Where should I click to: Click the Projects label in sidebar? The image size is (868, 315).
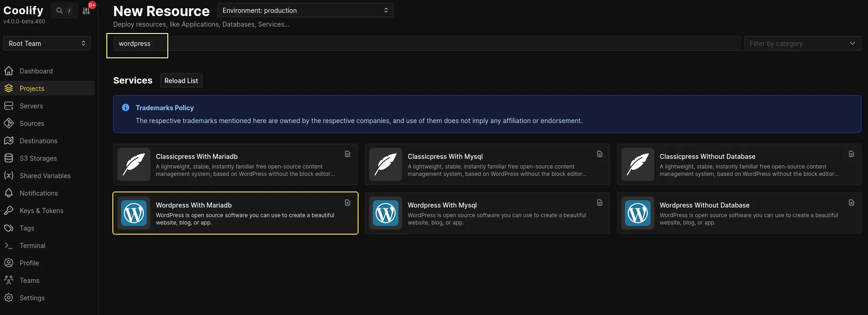pyautogui.click(x=32, y=89)
